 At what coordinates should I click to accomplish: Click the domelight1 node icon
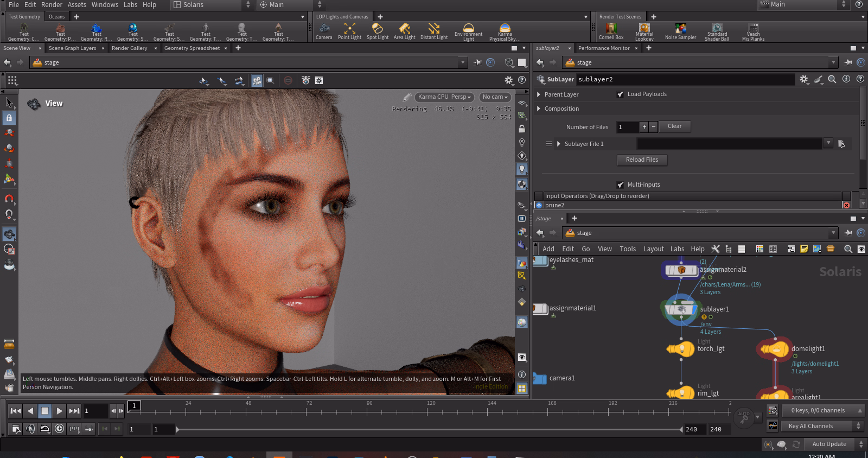tap(774, 349)
